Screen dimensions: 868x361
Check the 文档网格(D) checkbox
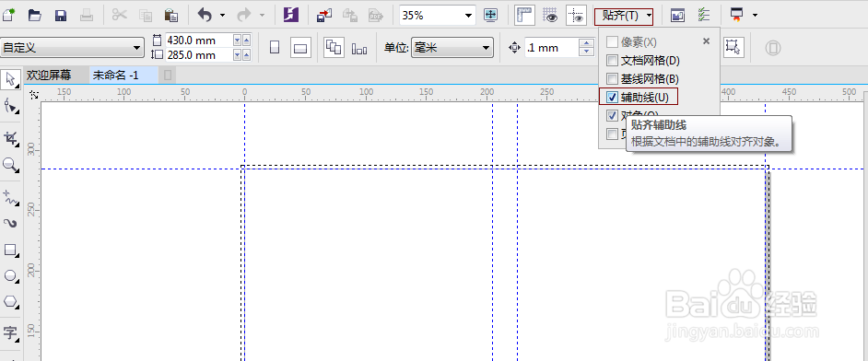pos(612,60)
